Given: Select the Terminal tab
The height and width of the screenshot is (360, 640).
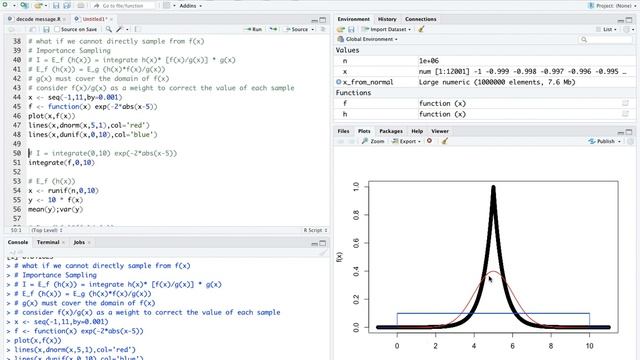Looking at the screenshot, I should 48,242.
